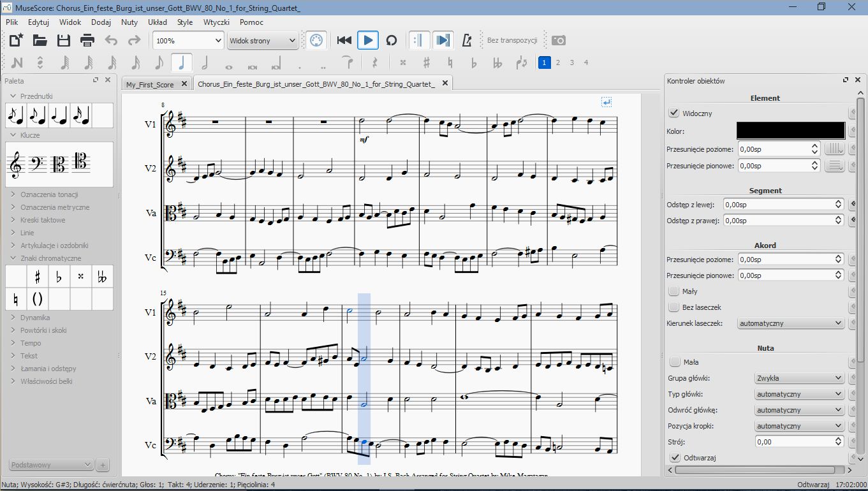The width and height of the screenshot is (868, 491).
Task: Select the bass clef in Klucze palette
Action: click(x=38, y=165)
